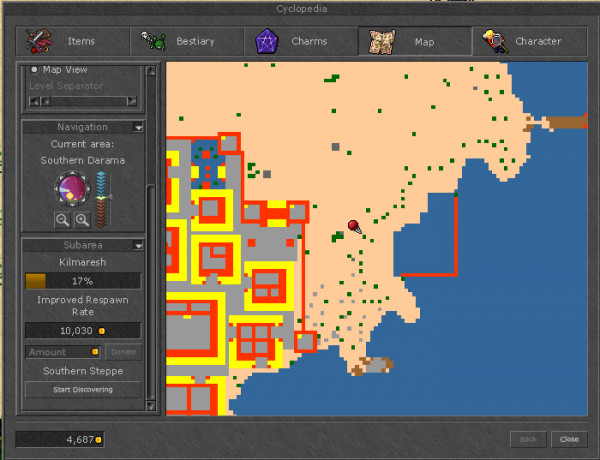Click the Level Separator slider handle
This screenshot has height=460, width=600.
(x=46, y=101)
